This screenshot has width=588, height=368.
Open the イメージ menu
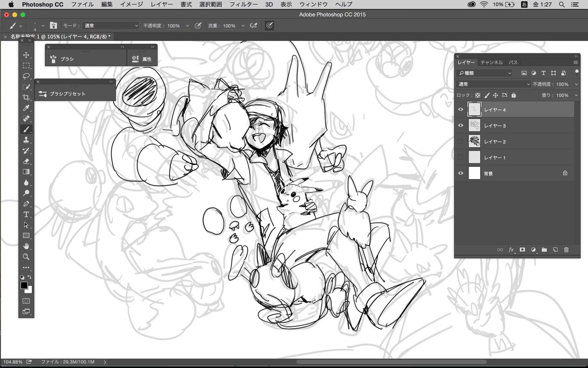point(132,4)
